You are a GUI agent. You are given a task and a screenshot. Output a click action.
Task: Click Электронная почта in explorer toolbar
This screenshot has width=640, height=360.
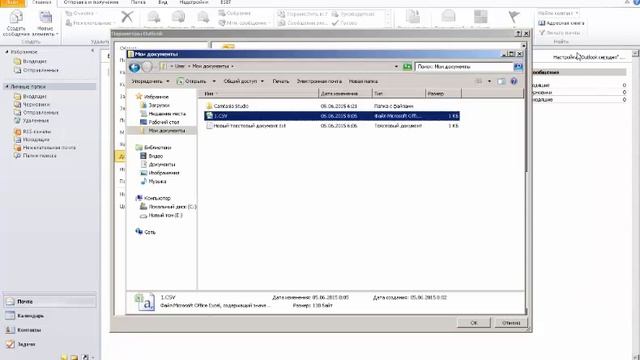(319, 81)
